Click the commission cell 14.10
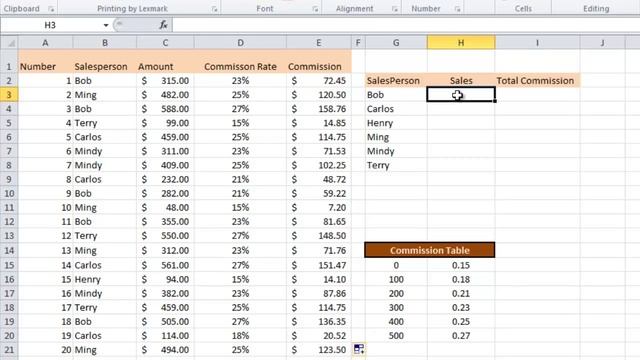The image size is (640, 360). (319, 280)
